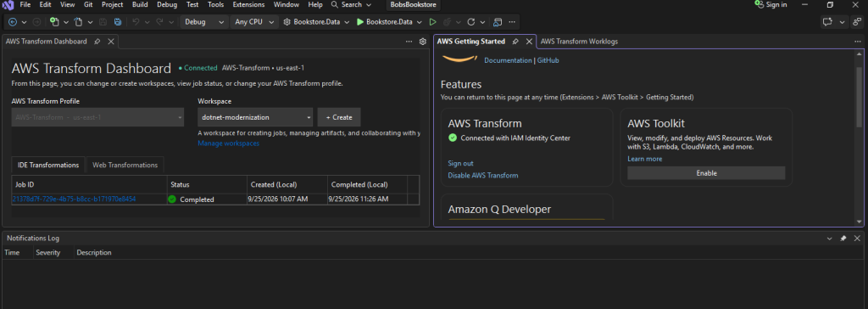This screenshot has height=309, width=868.
Task: Click the feedback person icon at toolbar right
Action: [857, 22]
